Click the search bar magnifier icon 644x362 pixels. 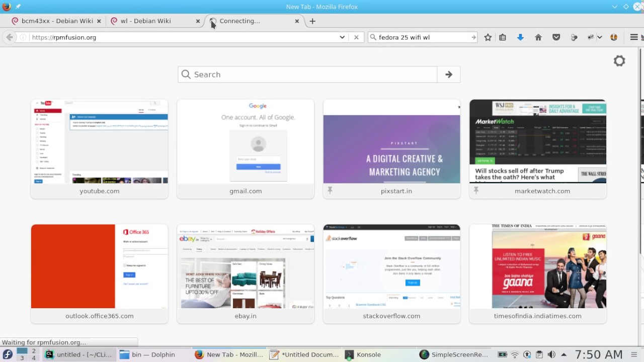click(373, 37)
